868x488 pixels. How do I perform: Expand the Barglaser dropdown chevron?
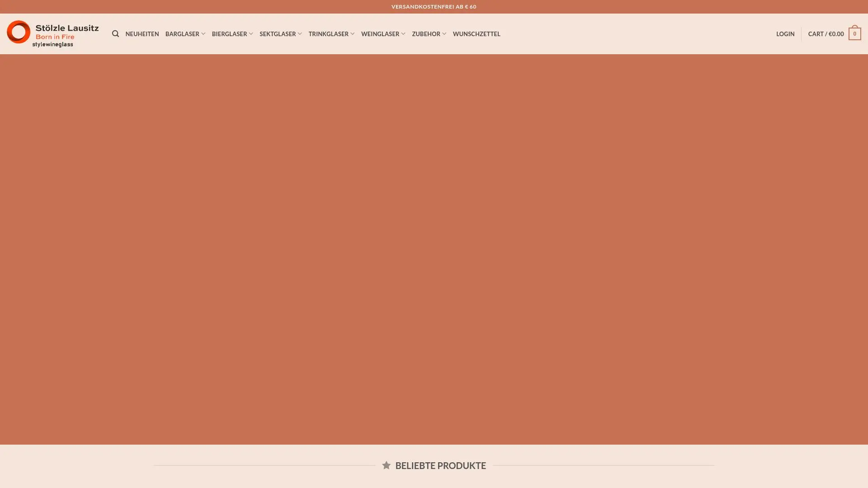203,34
